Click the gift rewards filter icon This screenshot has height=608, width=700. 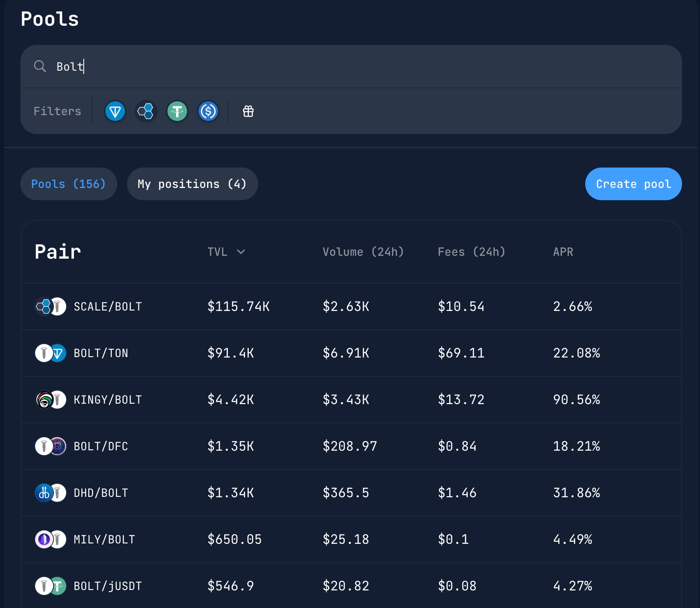coord(248,111)
